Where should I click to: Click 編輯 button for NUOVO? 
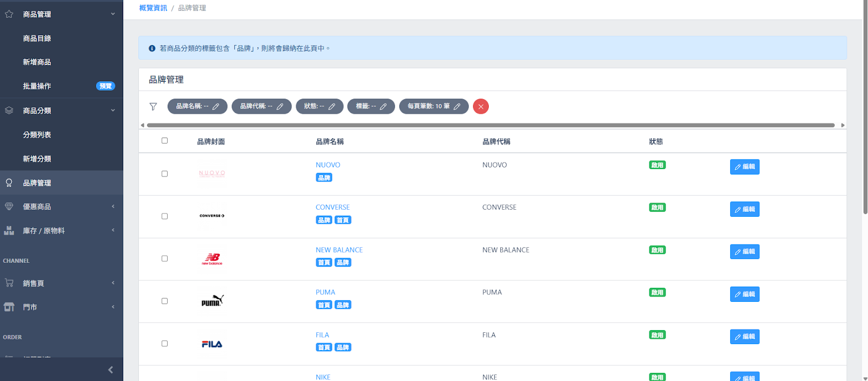coord(745,167)
